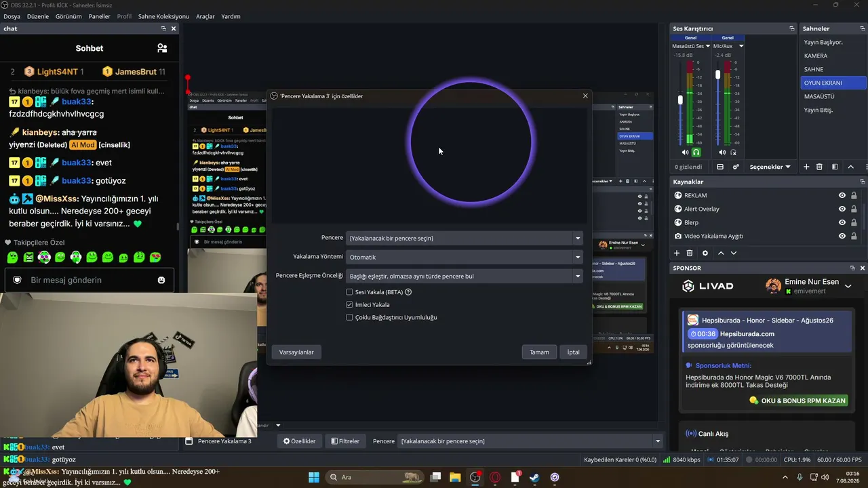
Task: Open advanced audio properties gears icon
Action: tap(736, 167)
